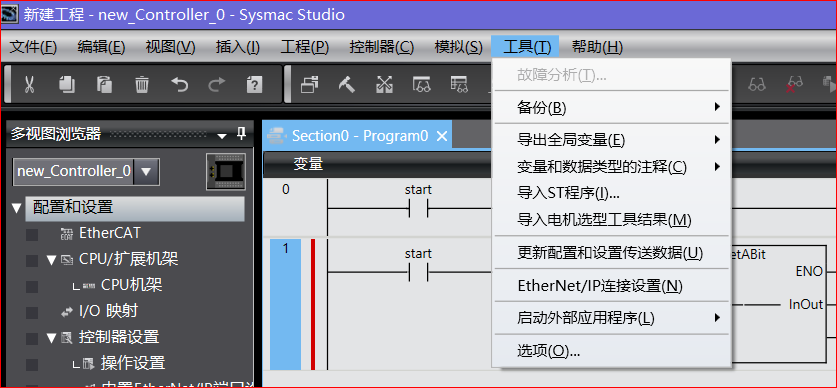Click the controller thumbnail beside the device dropdown
Screen dimensions: 837x388
tap(225, 171)
